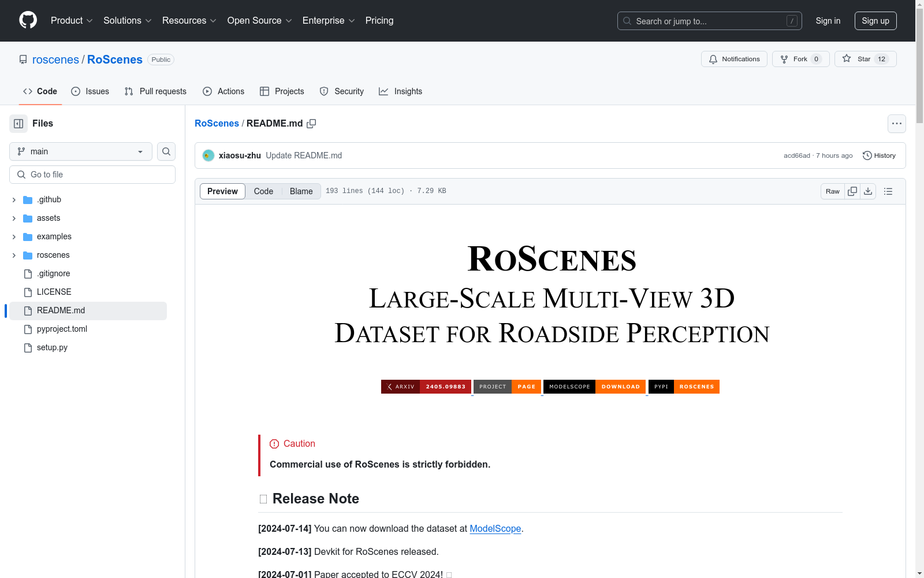Switch to the Insights tab
This screenshot has width=924, height=578.
coord(400,91)
